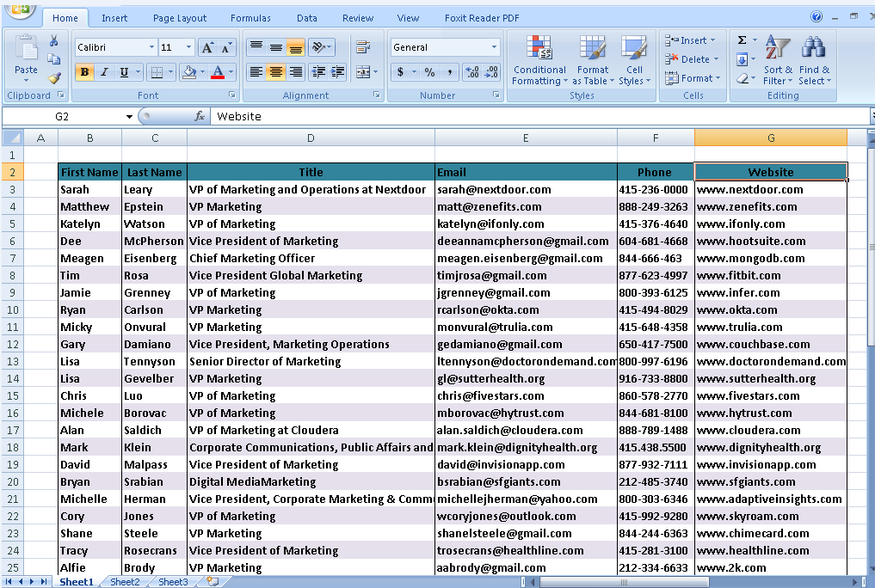
Task: Switch to Sheet2 worksheet tab
Action: point(125,582)
